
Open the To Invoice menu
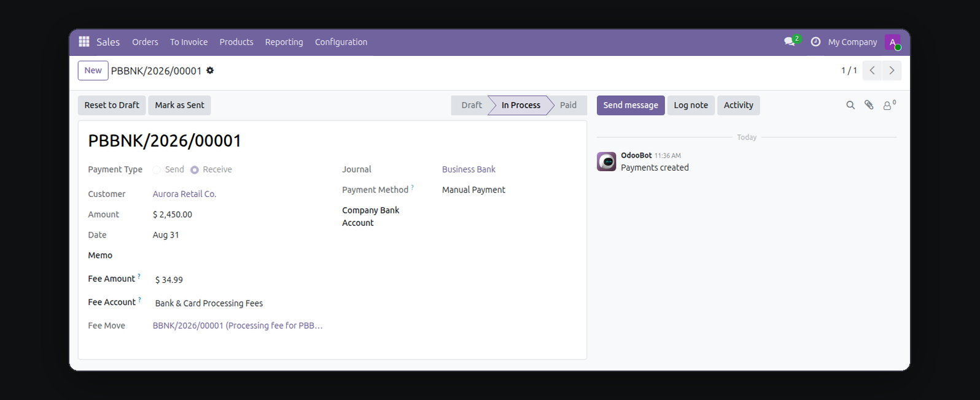pos(189,42)
